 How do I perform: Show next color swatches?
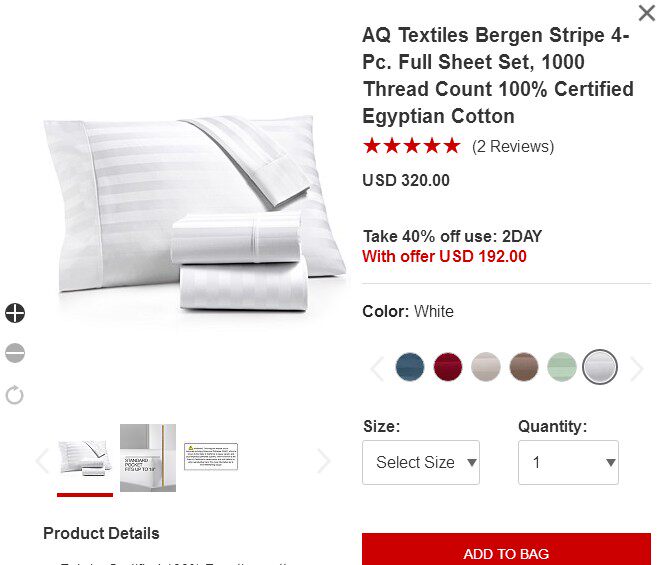tap(637, 368)
